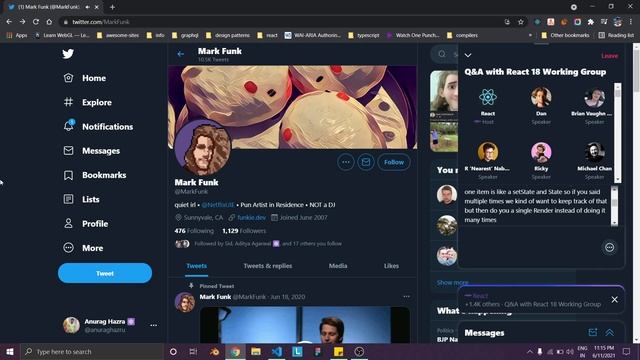Open Dan speaker avatar in Space
Image resolution: width=640 pixels, height=360 pixels.
[x=541, y=97]
